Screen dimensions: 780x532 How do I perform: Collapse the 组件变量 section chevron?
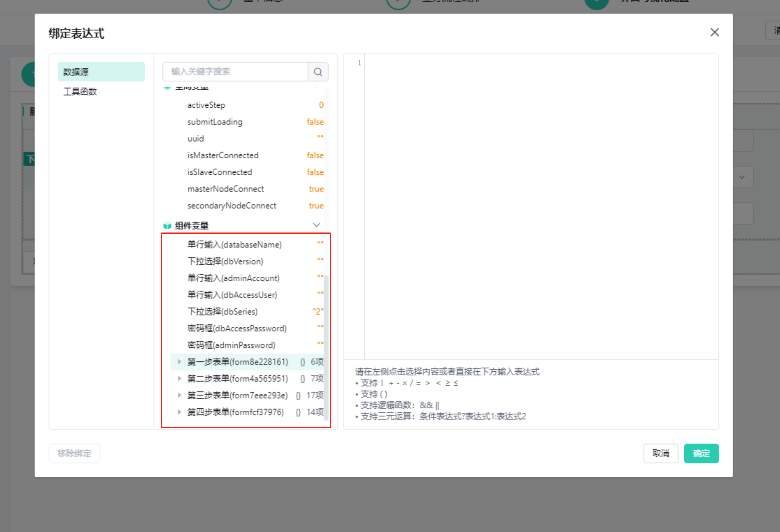click(x=316, y=225)
